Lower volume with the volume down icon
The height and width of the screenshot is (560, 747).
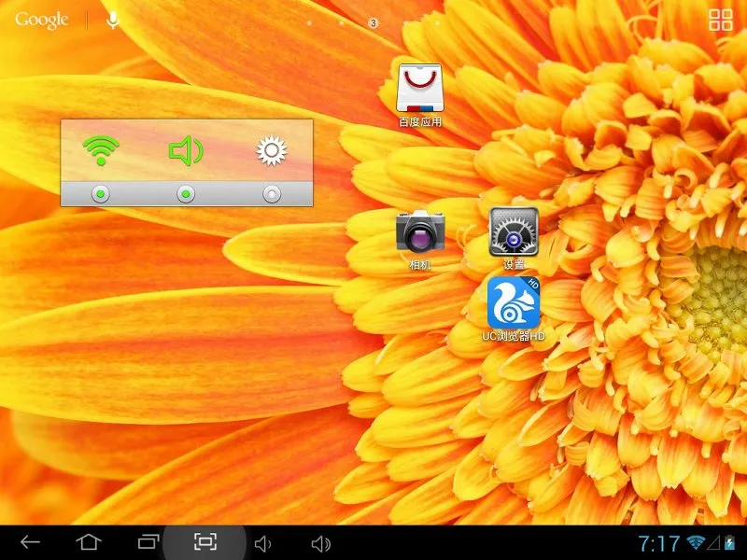pyautogui.click(x=262, y=543)
